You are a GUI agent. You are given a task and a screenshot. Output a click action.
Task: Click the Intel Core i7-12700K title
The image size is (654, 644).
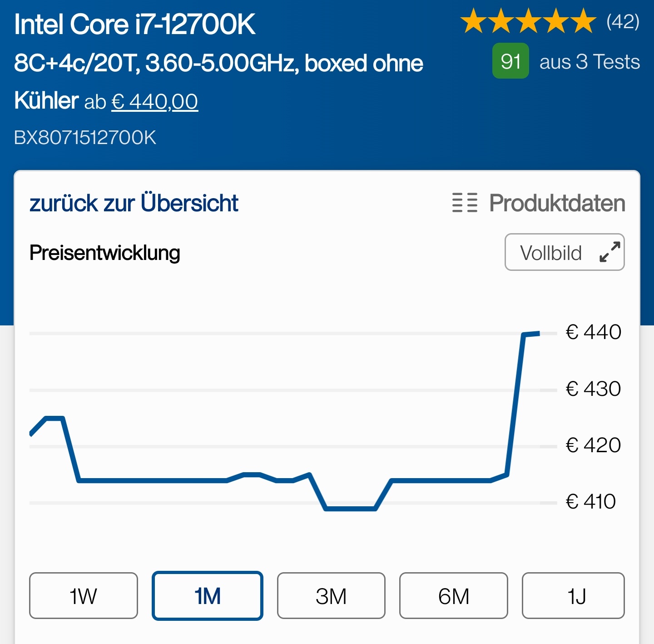[135, 24]
